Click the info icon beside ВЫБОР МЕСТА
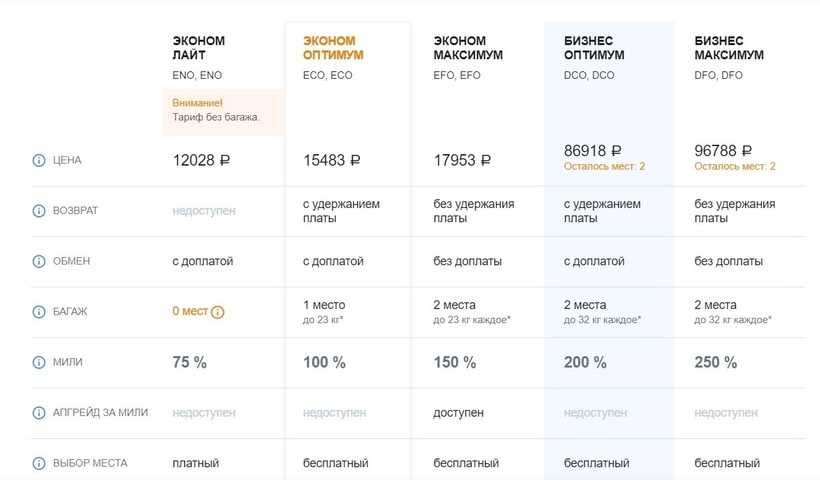The height and width of the screenshot is (480, 820). (x=39, y=463)
